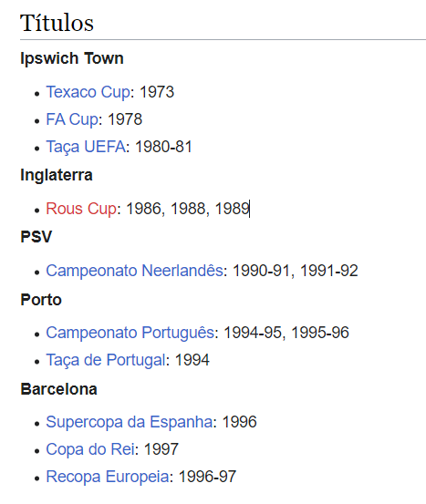Open the FA Cup link
Image resolution: width=426 pixels, height=504 pixels.
pos(72,119)
